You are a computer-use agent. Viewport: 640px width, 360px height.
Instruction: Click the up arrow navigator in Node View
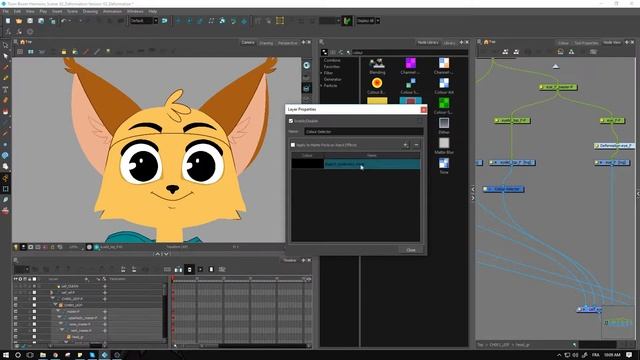556,66
